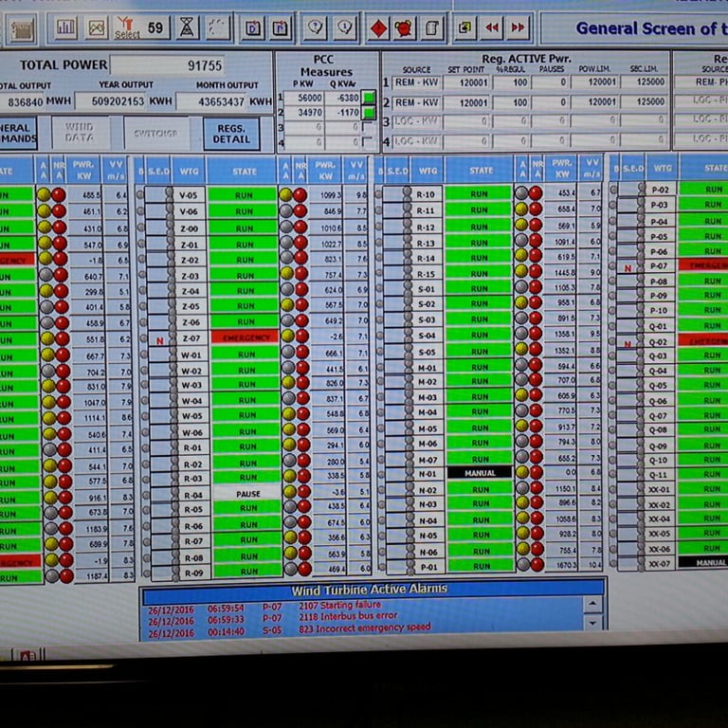Click the YEAR OUTPUT value 509202153

(x=110, y=101)
